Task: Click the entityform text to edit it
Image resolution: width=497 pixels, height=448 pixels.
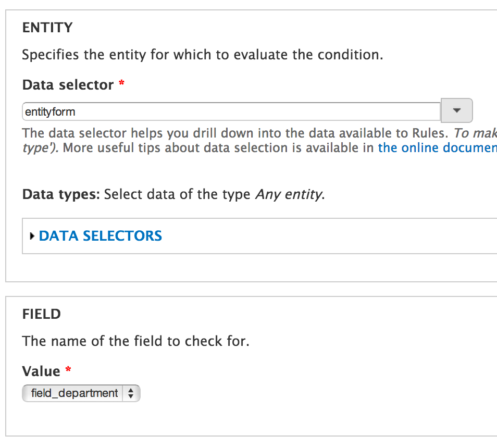Action: click(x=47, y=110)
